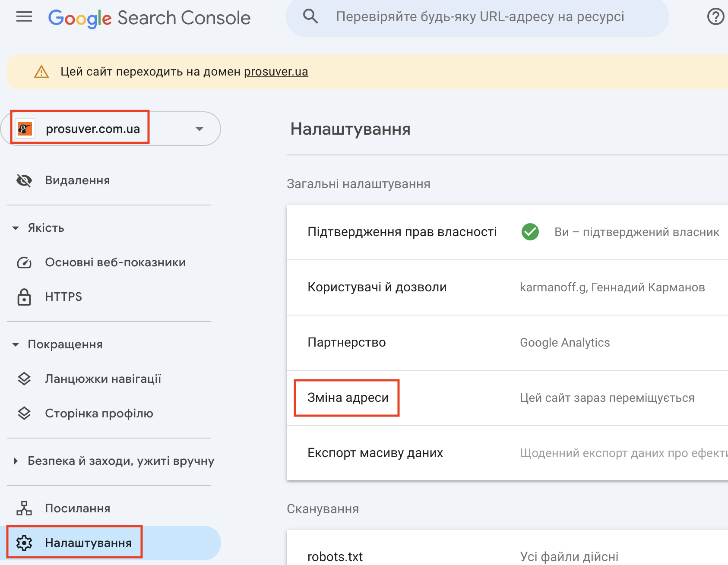Click the Налаштування gear icon
This screenshot has height=565, width=728.
click(x=24, y=543)
